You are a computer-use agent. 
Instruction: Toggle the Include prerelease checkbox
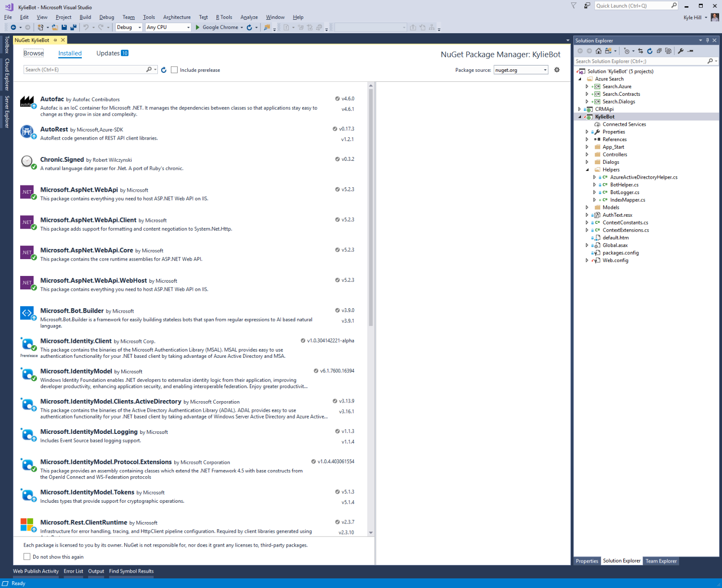pyautogui.click(x=174, y=70)
